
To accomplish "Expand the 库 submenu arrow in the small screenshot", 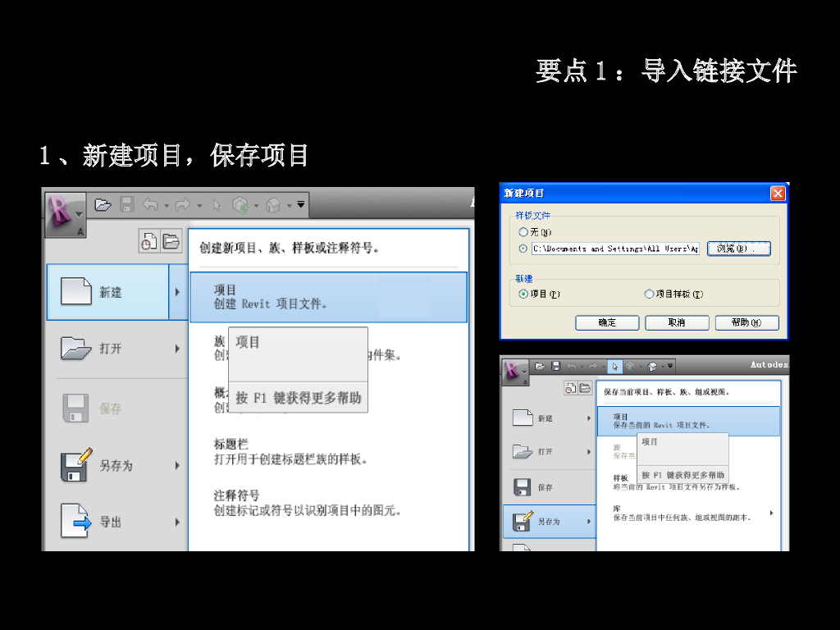I will click(x=771, y=513).
